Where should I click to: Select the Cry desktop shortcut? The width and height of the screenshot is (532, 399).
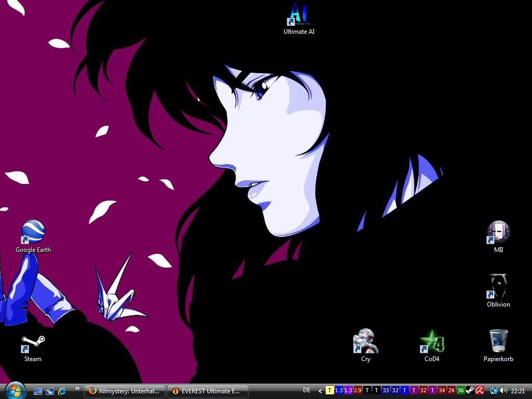click(365, 345)
